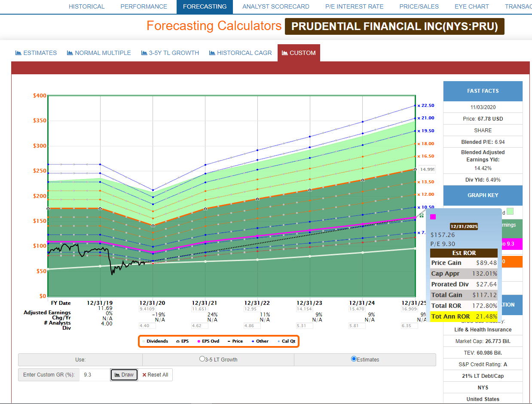Select the 3-5 LT Growth radio button

202,359
